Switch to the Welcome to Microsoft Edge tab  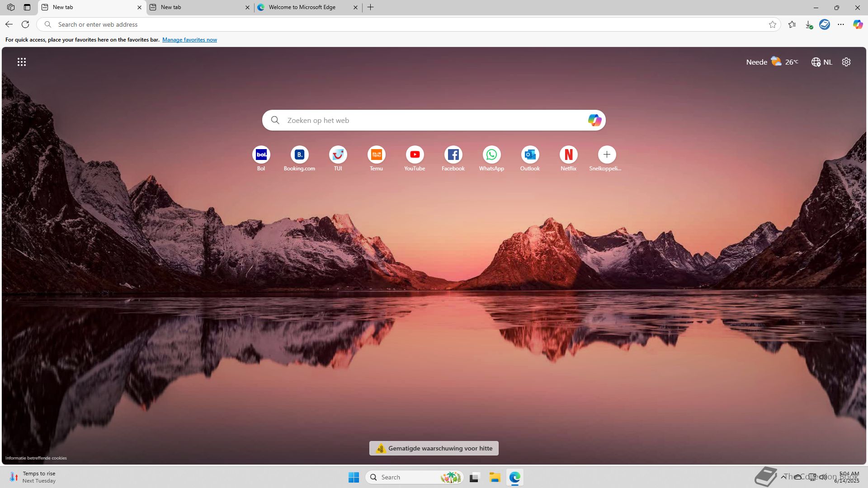point(302,7)
